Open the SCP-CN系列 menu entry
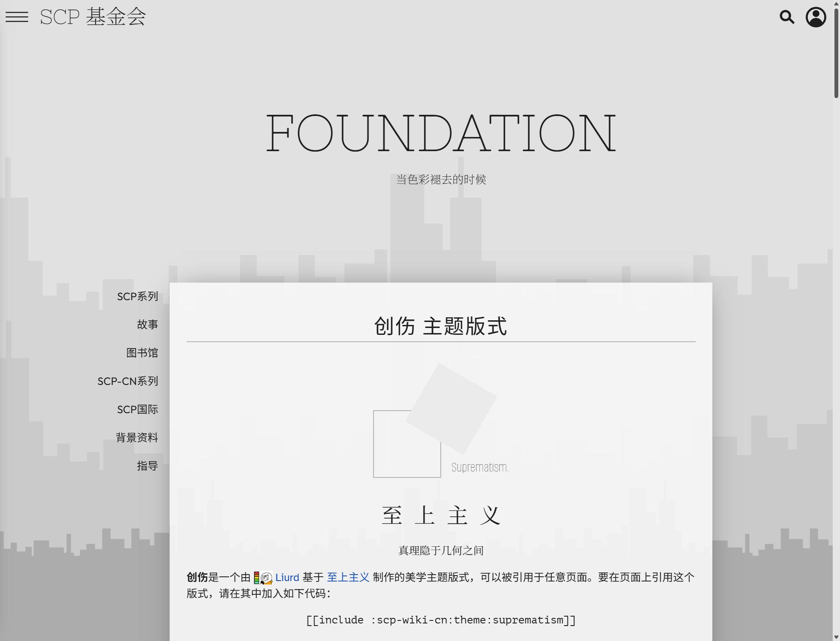840x641 pixels. click(x=128, y=381)
